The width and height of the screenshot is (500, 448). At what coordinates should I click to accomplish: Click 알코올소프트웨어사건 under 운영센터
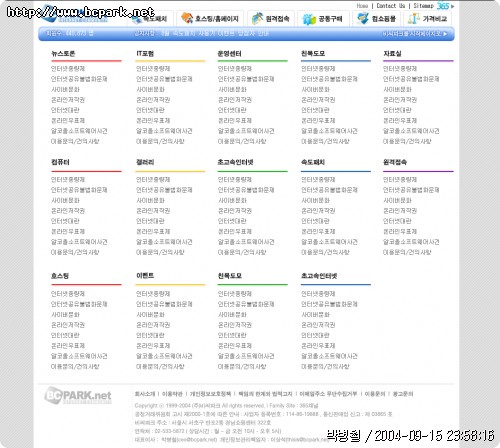click(246, 131)
